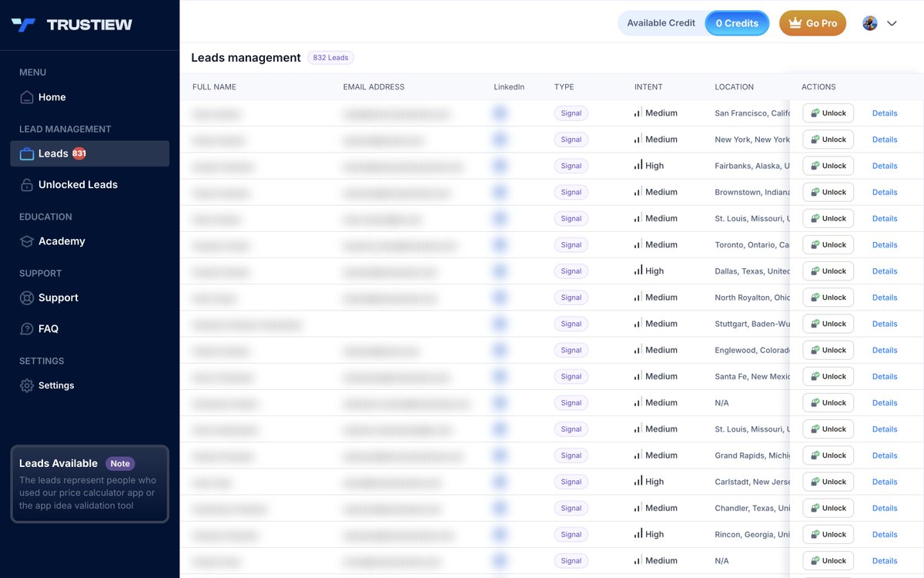Click the Settings gear icon
924x578 pixels.
(27, 385)
